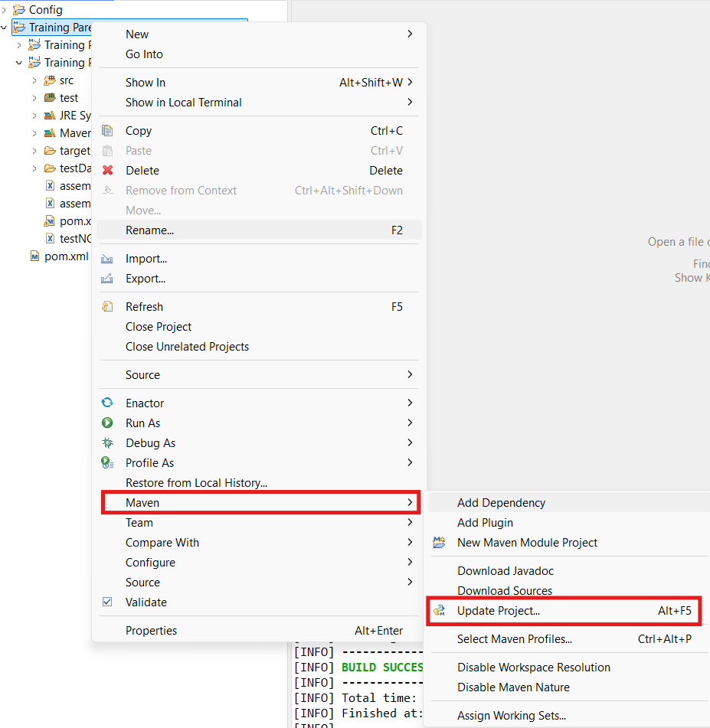Click the Config project folder icon

[19, 10]
